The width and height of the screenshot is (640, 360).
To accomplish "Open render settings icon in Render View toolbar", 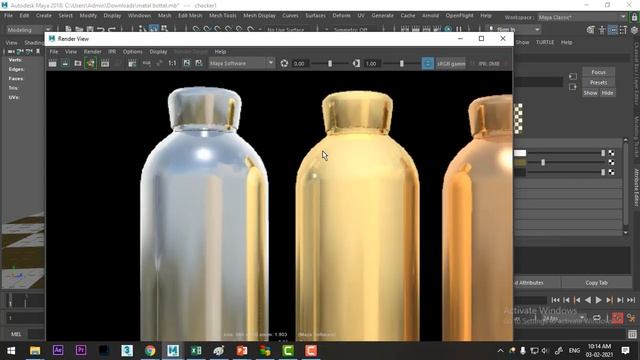I will (132, 63).
